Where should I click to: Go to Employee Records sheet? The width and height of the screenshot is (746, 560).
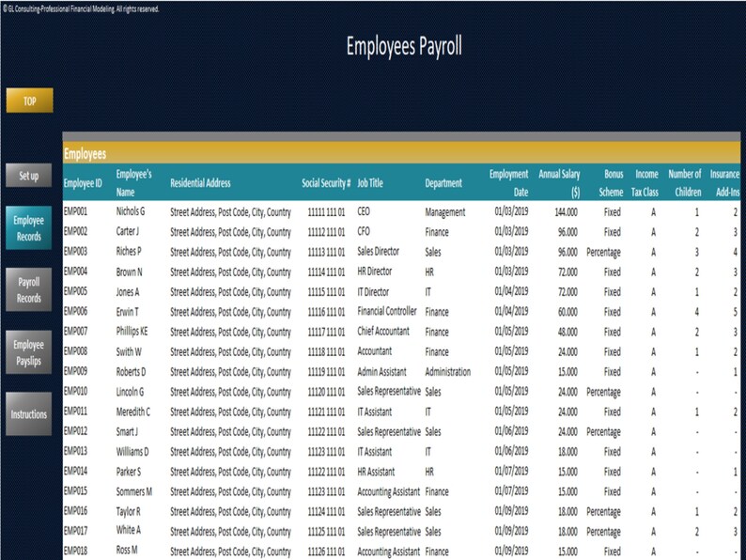click(x=28, y=228)
